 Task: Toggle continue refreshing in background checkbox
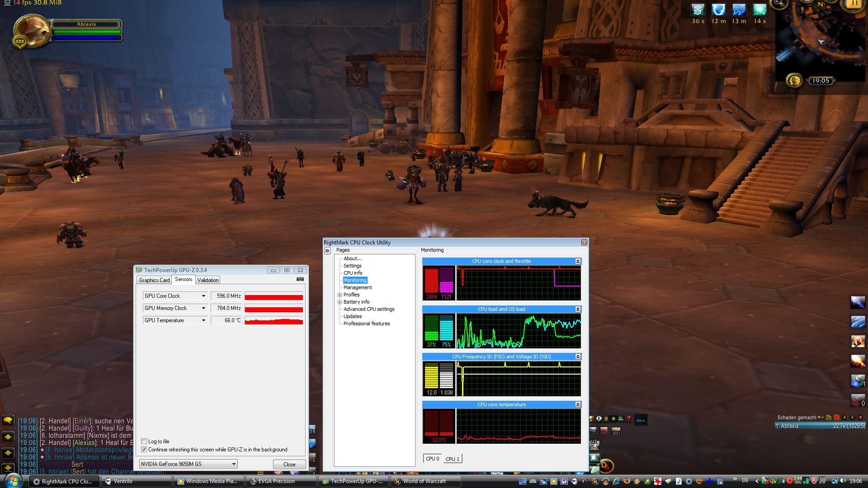(144, 449)
